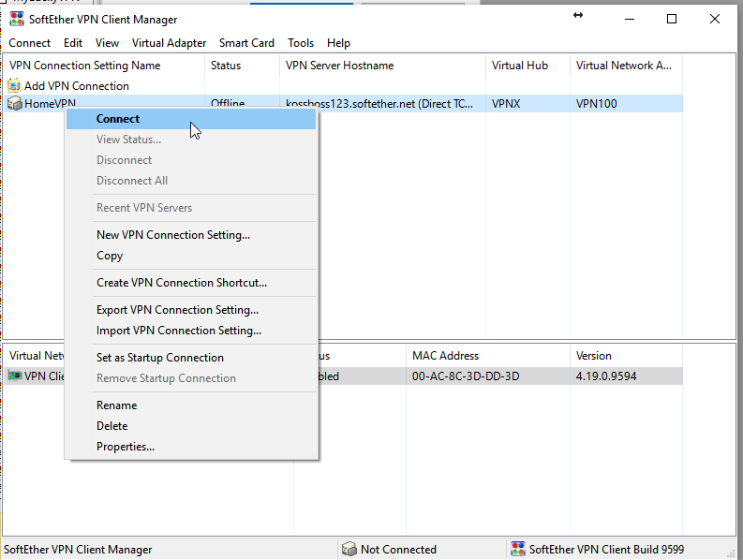Click the VPN Client adapter network card icon
Screen dimensions: 743x560
[x=15, y=376]
